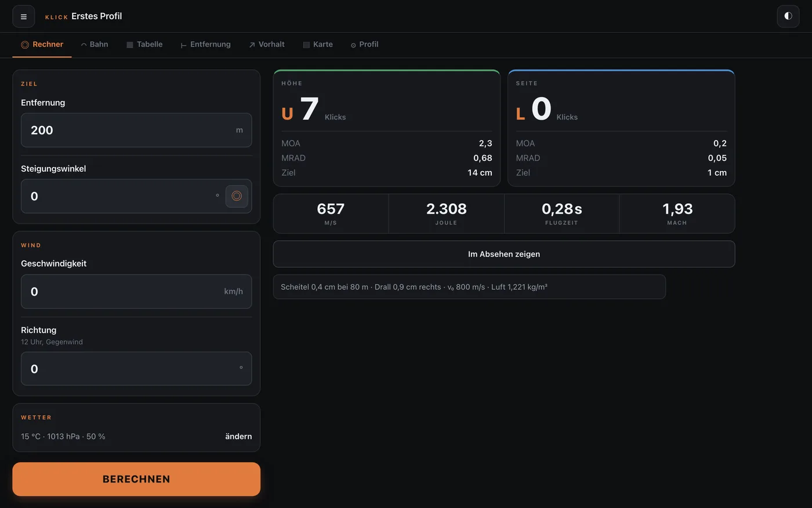Image resolution: width=812 pixels, height=508 pixels.
Task: Toggle the dark/light theme icon
Action: click(788, 16)
